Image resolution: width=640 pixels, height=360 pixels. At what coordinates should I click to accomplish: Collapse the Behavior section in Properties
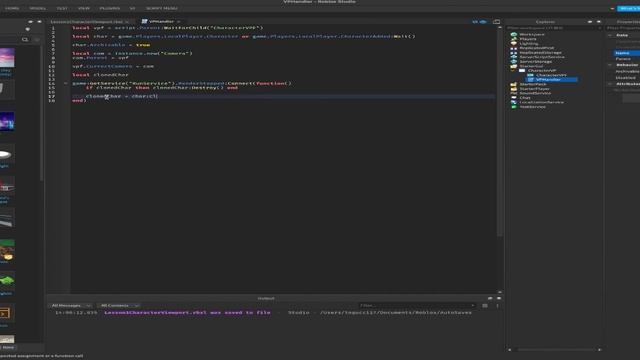(610, 65)
